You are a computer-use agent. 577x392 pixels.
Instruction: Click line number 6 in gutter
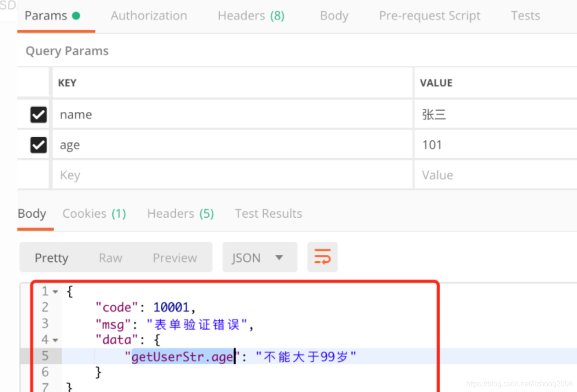pos(45,372)
